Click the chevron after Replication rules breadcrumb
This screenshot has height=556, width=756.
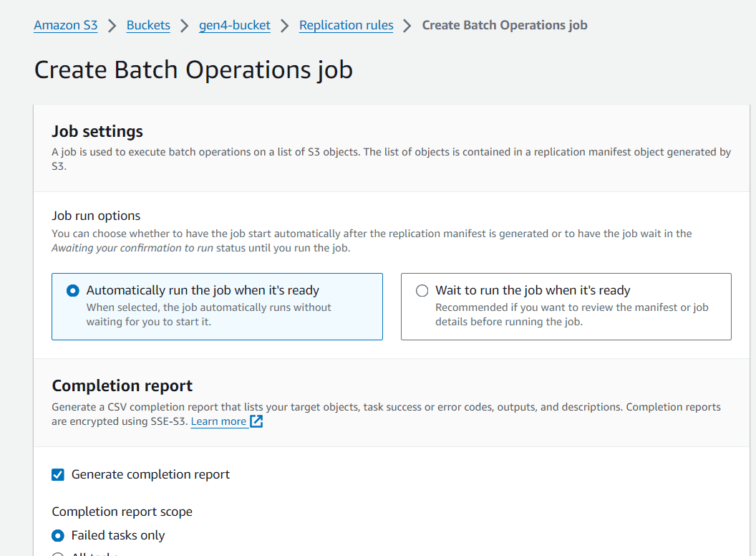[407, 26]
